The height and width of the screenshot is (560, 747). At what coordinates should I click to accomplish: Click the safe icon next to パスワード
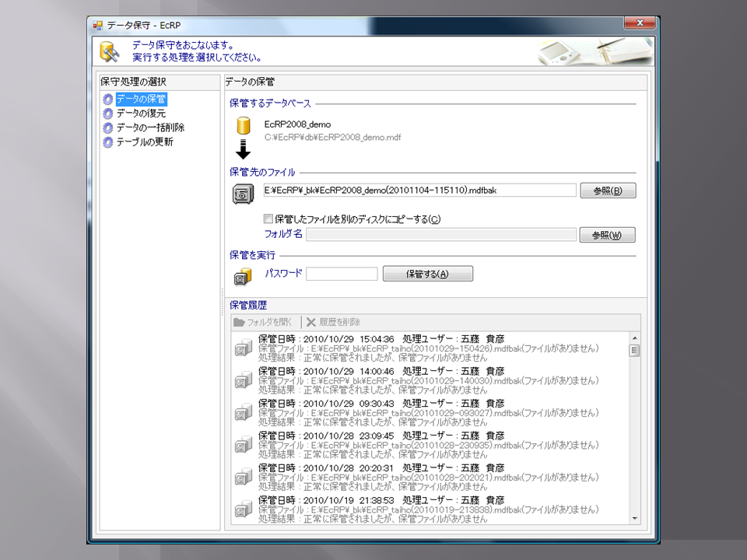click(242, 275)
